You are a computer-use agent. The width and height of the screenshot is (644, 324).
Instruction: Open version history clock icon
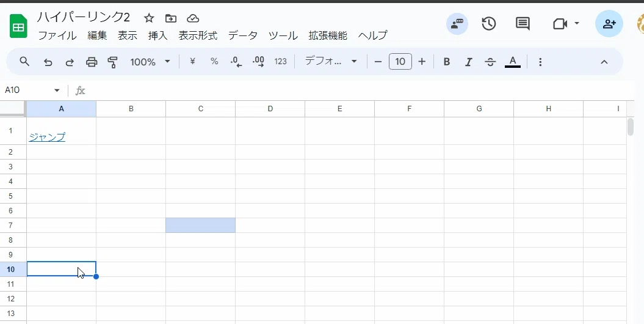489,24
